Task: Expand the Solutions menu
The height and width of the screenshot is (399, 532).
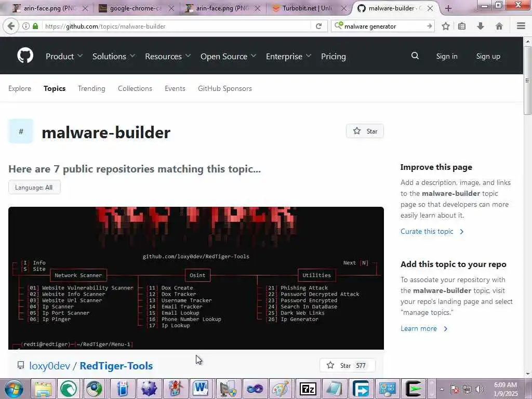Action: click(x=114, y=56)
